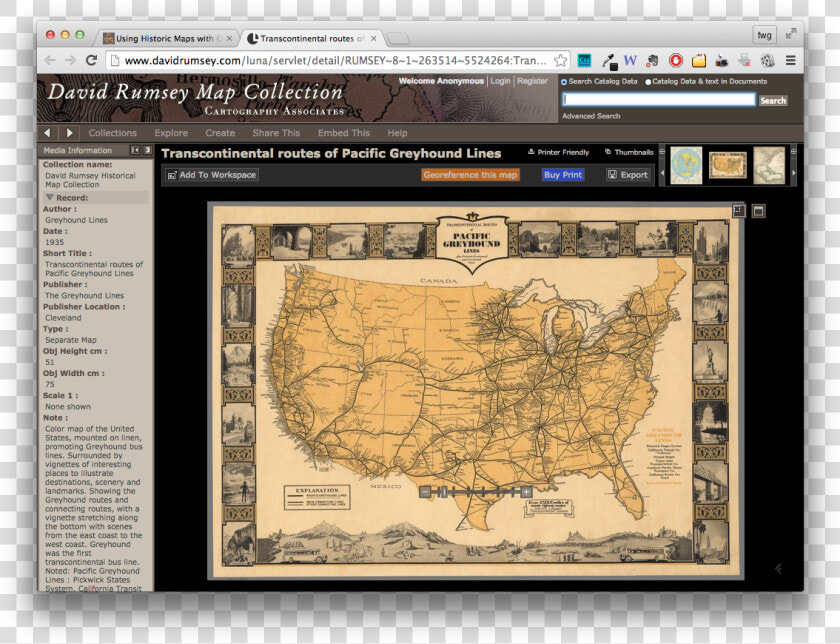Image resolution: width=840 pixels, height=644 pixels.
Task: Reload the page with the refresh icon
Action: pyautogui.click(x=92, y=60)
